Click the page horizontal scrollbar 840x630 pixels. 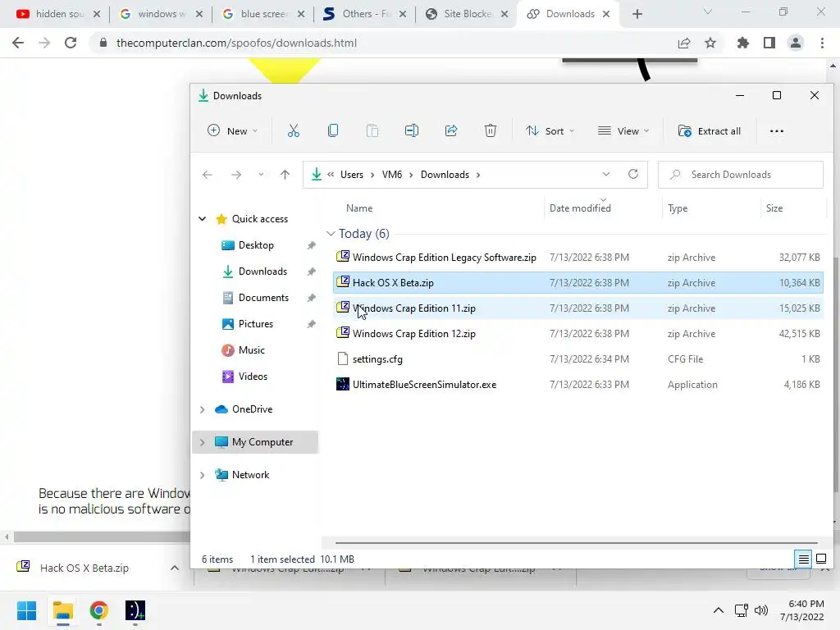click(x=102, y=536)
